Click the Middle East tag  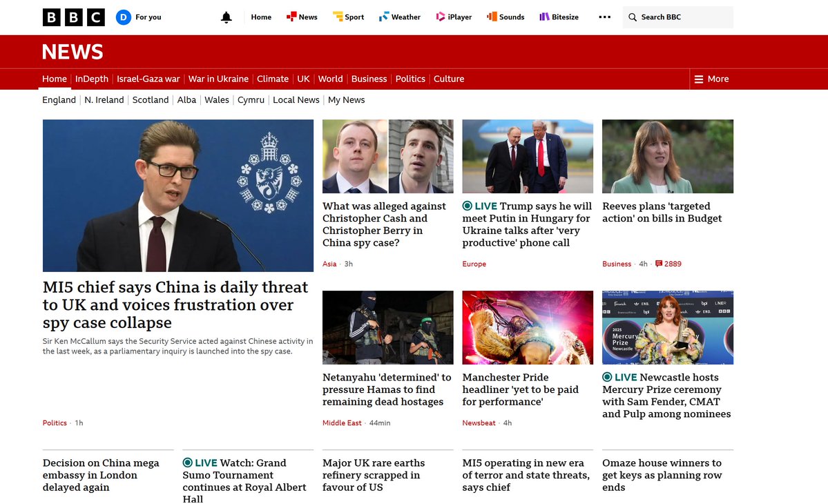343,423
